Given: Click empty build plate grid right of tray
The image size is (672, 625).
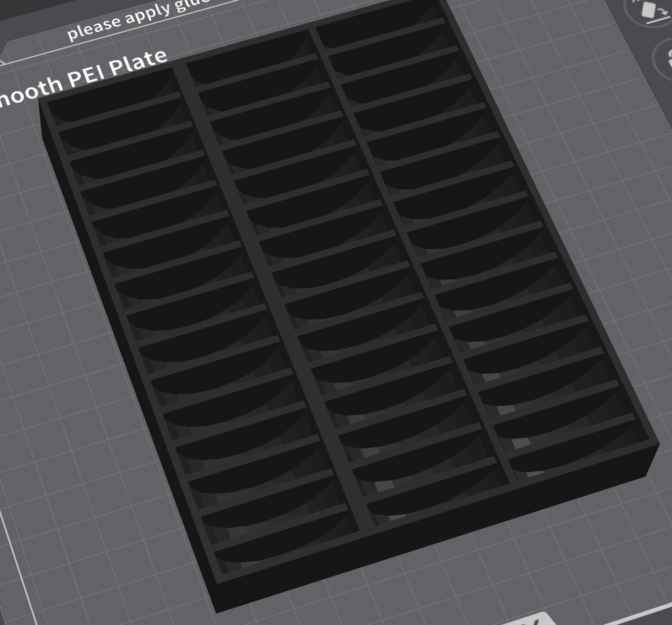Looking at the screenshot, I should 593,173.
